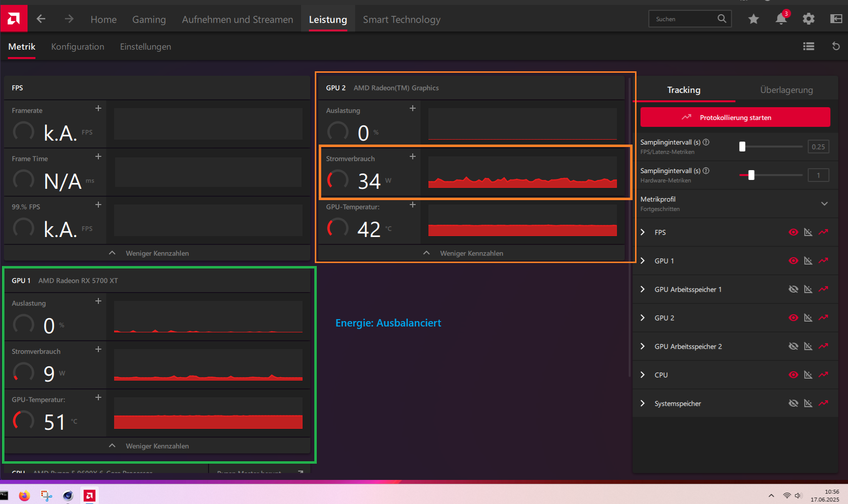848x504 pixels.
Task: Click the plus icon for Frame Time
Action: pyautogui.click(x=98, y=156)
